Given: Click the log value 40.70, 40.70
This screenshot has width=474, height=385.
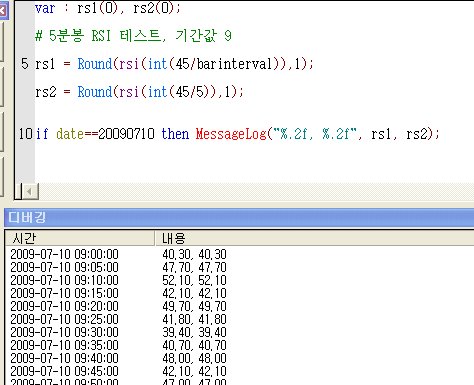Looking at the screenshot, I should point(194,345).
